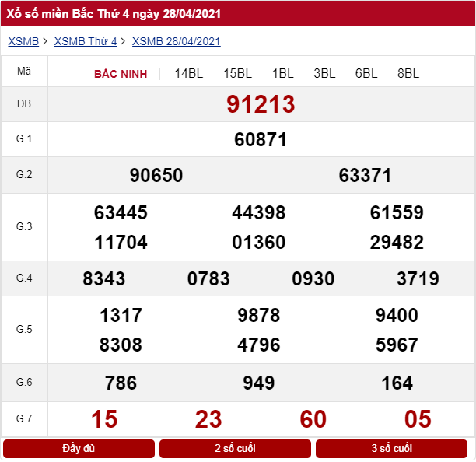Click the G.6 number 949
The width and height of the screenshot is (476, 462).
click(x=259, y=383)
